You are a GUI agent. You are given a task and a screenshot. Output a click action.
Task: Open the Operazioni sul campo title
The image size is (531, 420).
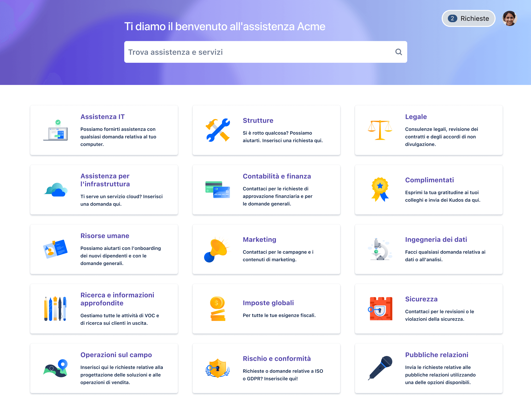click(116, 355)
